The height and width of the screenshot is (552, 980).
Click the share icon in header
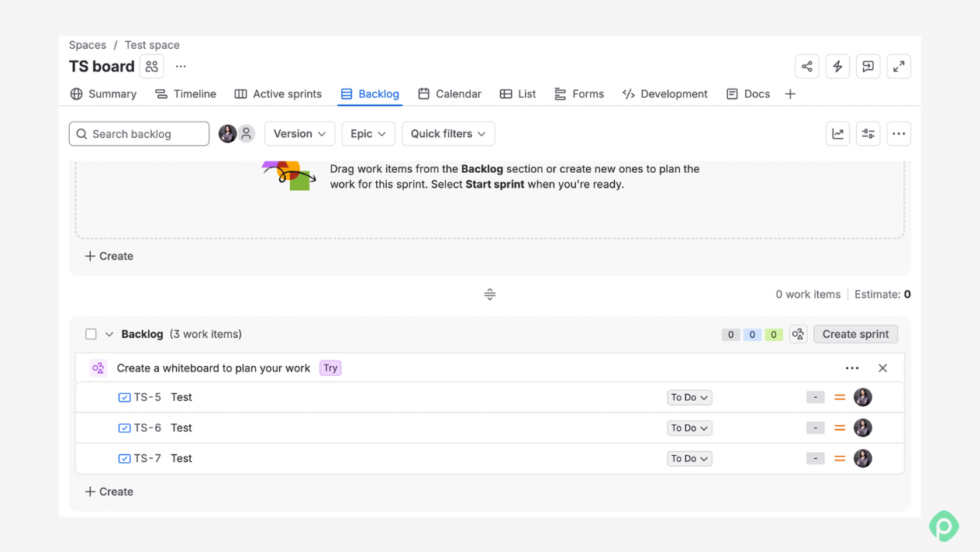coord(807,67)
